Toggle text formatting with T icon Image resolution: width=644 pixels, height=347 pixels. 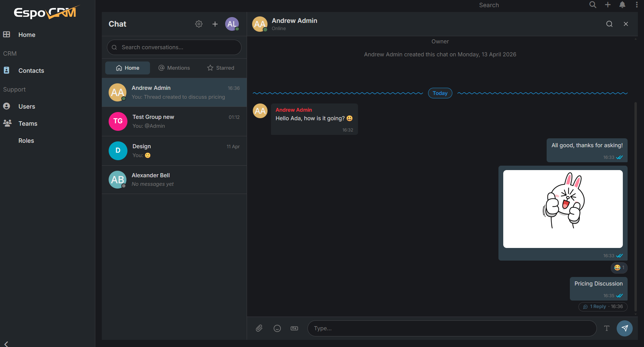(x=606, y=328)
